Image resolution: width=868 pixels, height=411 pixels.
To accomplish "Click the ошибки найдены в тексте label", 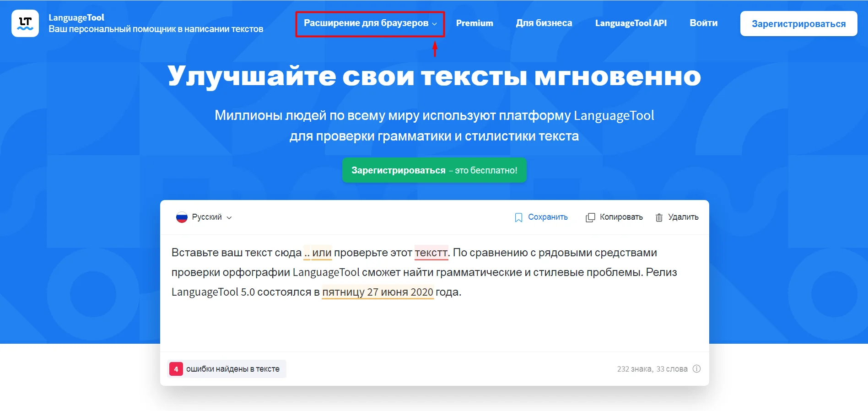I will pos(233,369).
